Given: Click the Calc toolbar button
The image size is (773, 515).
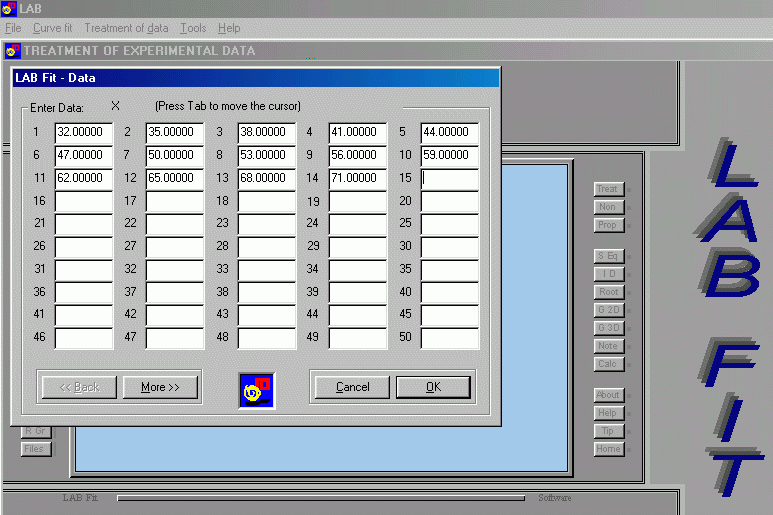Looking at the screenshot, I should click(x=609, y=364).
